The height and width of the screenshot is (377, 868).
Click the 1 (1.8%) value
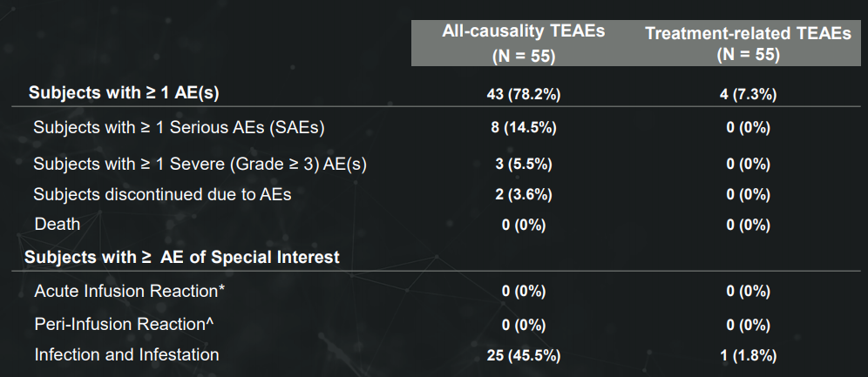click(x=748, y=355)
